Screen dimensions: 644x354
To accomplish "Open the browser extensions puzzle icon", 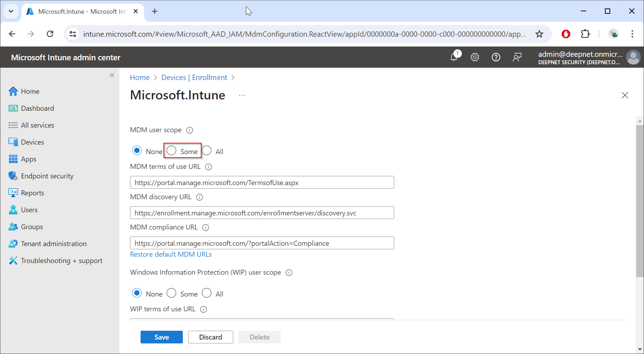I will pos(585,34).
